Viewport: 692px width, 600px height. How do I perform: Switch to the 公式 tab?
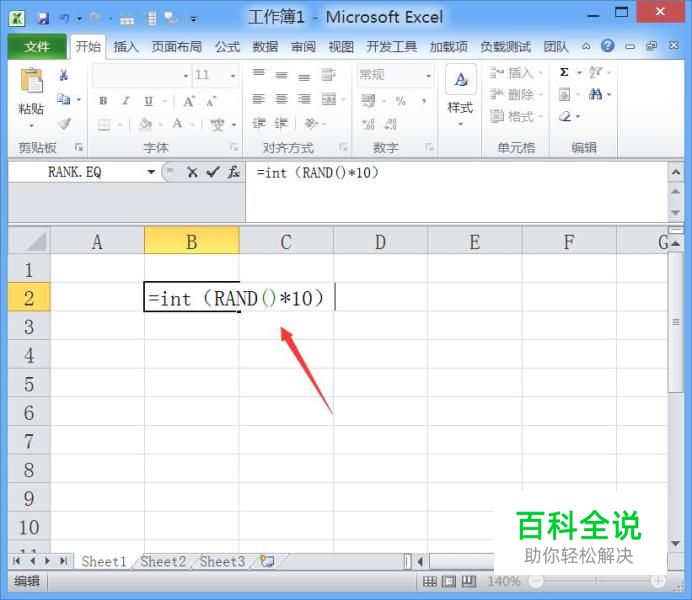coord(227,47)
